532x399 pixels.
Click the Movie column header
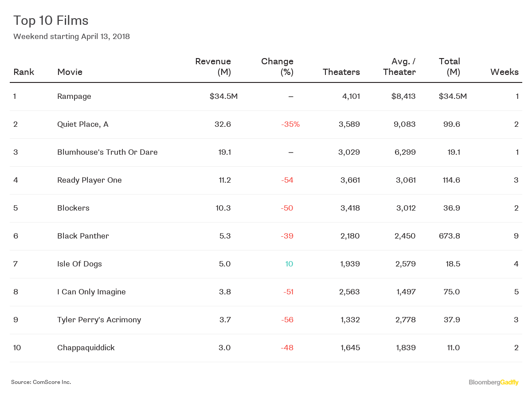(x=70, y=72)
